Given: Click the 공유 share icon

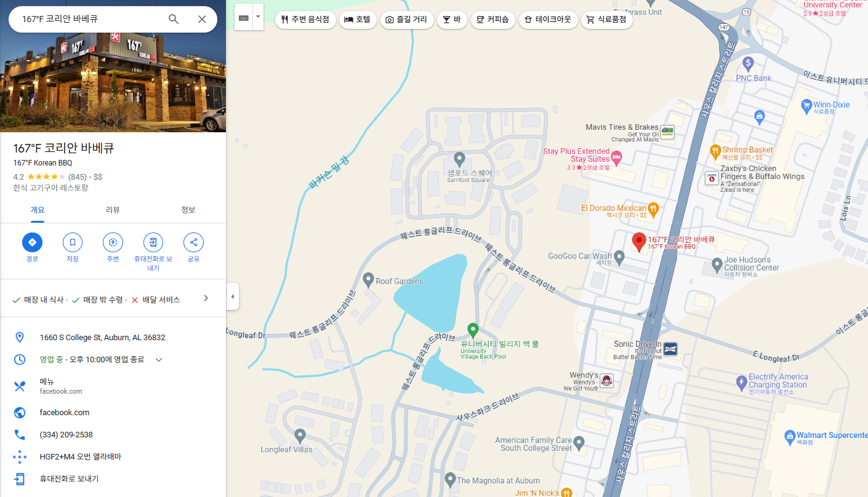Looking at the screenshot, I should pyautogui.click(x=193, y=242).
